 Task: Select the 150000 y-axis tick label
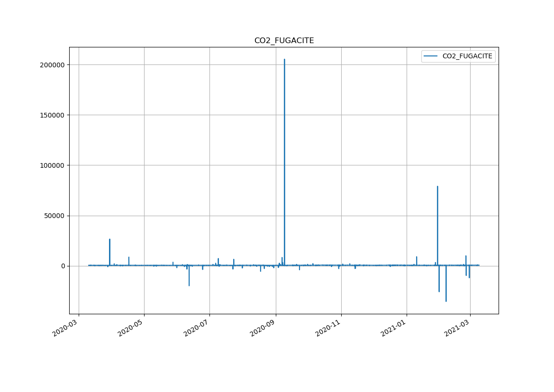pyautogui.click(x=52, y=115)
